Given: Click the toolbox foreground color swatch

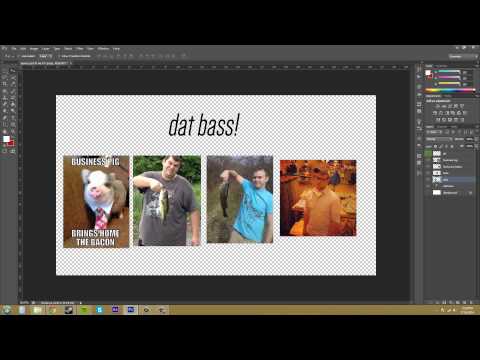Looking at the screenshot, I should point(6,139).
